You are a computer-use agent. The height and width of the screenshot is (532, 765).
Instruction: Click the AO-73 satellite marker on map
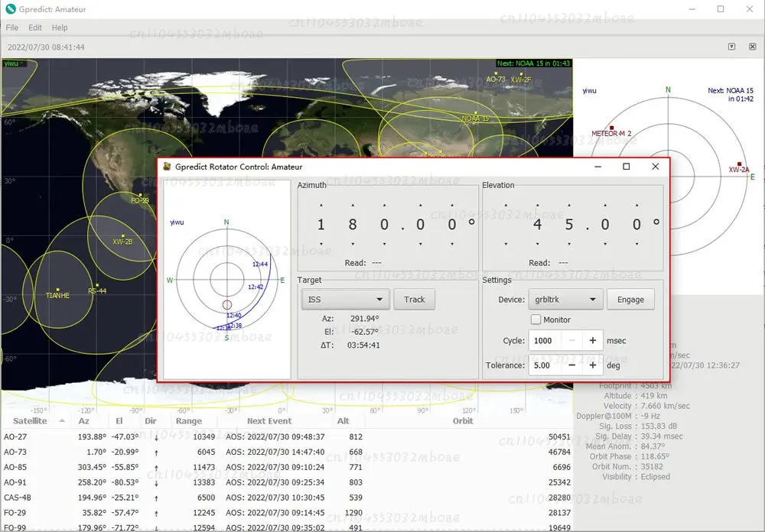point(496,73)
